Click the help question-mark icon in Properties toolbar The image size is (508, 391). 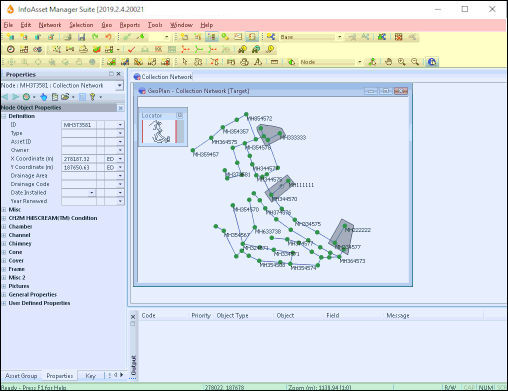(x=93, y=97)
